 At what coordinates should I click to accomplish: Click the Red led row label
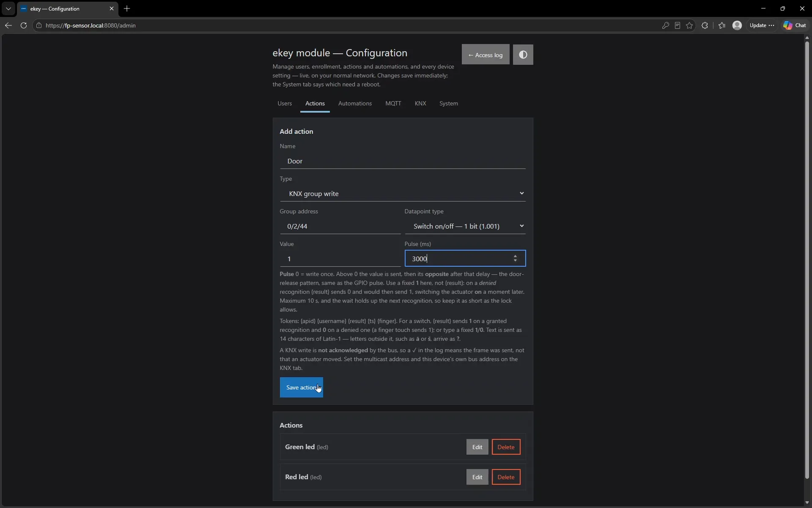tap(303, 477)
